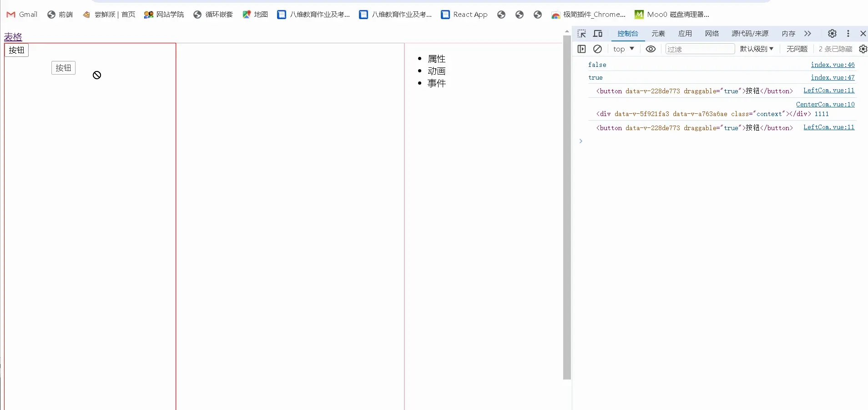Open the 尝鲜派 | 首页 bookmark
The height and width of the screenshot is (410, 868).
point(109,15)
